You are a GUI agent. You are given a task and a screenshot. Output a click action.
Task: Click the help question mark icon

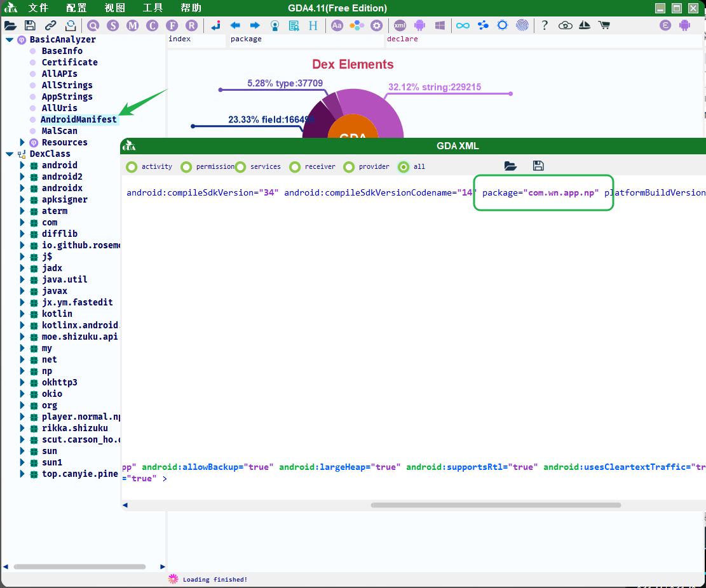coord(545,25)
